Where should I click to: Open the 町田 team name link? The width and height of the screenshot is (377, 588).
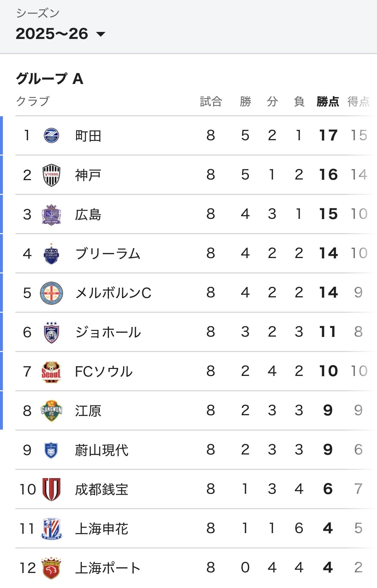tap(88, 136)
